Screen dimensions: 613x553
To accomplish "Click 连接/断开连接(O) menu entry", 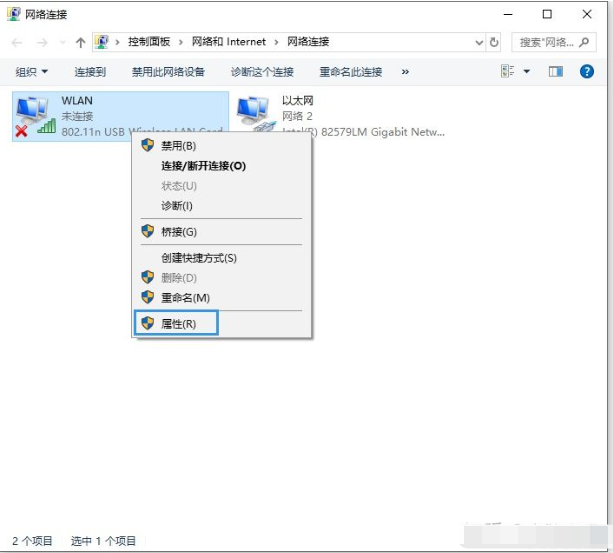I will tap(203, 166).
